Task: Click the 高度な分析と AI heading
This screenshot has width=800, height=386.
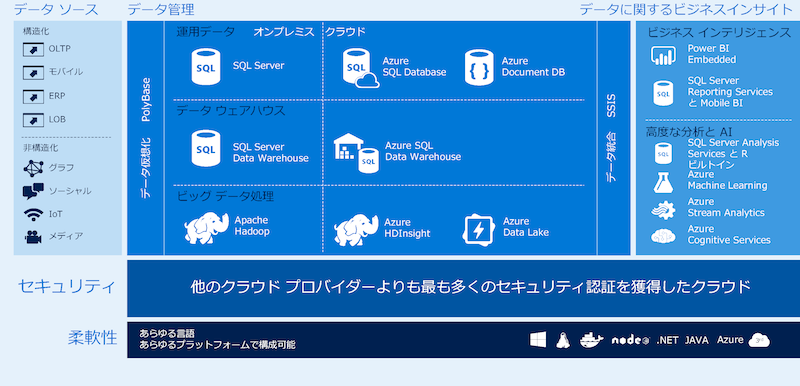Action: pyautogui.click(x=689, y=133)
